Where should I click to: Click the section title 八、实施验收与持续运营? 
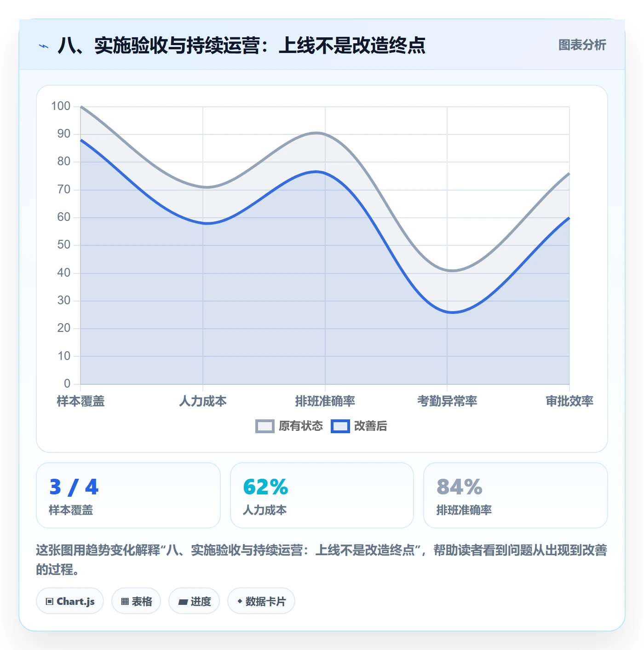(241, 46)
